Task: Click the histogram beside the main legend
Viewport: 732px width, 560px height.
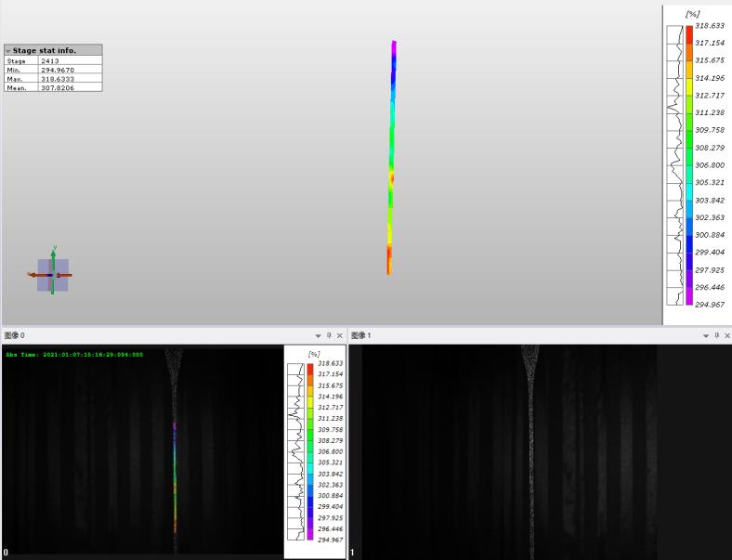Action: (x=675, y=164)
